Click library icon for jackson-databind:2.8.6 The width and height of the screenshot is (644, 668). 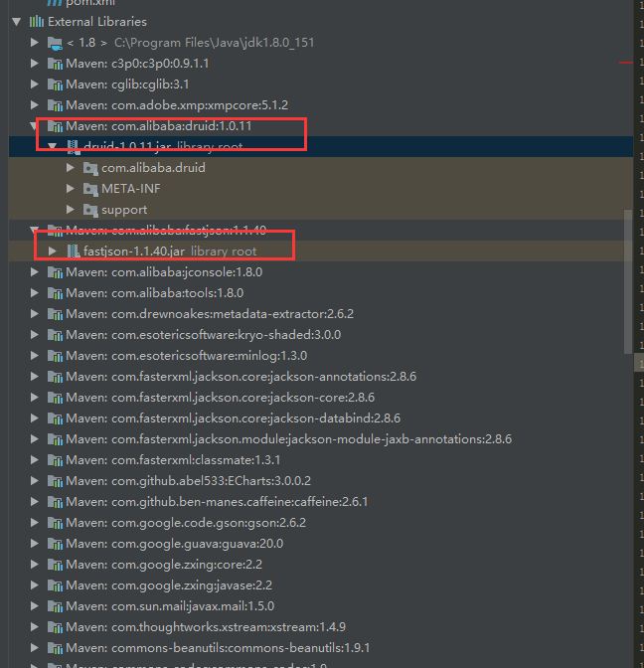point(55,418)
